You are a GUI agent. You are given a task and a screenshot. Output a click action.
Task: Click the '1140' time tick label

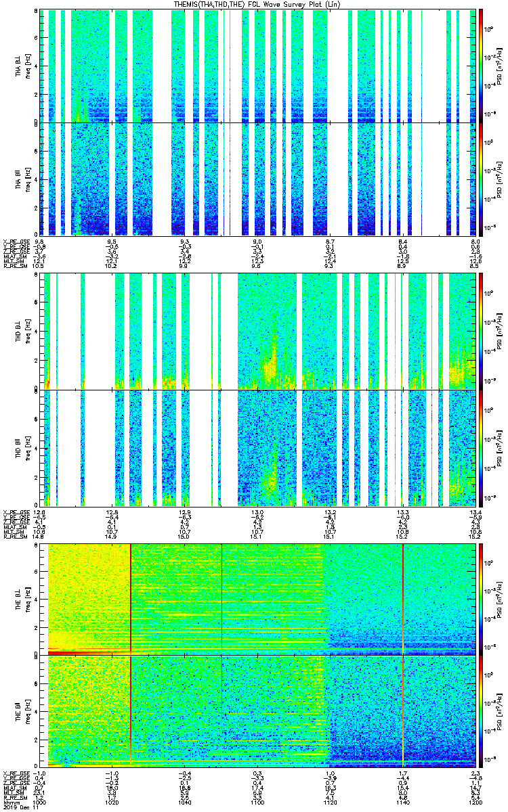[x=402, y=802]
